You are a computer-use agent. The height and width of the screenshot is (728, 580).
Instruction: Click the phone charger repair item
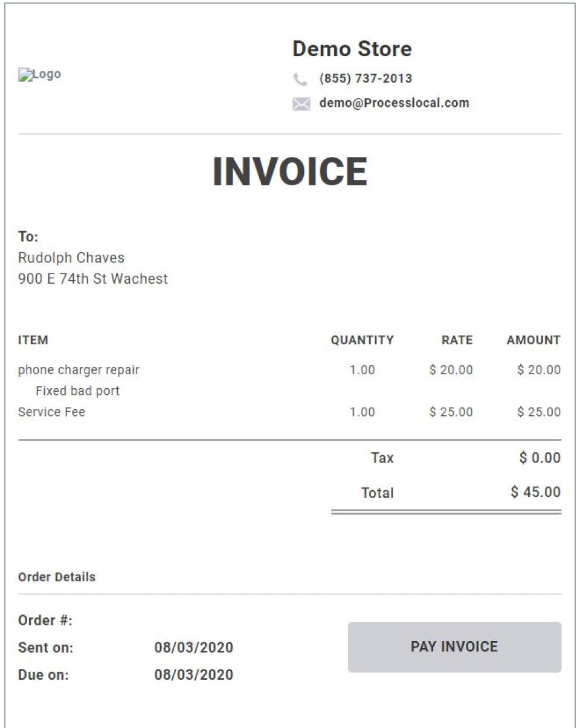pyautogui.click(x=79, y=369)
